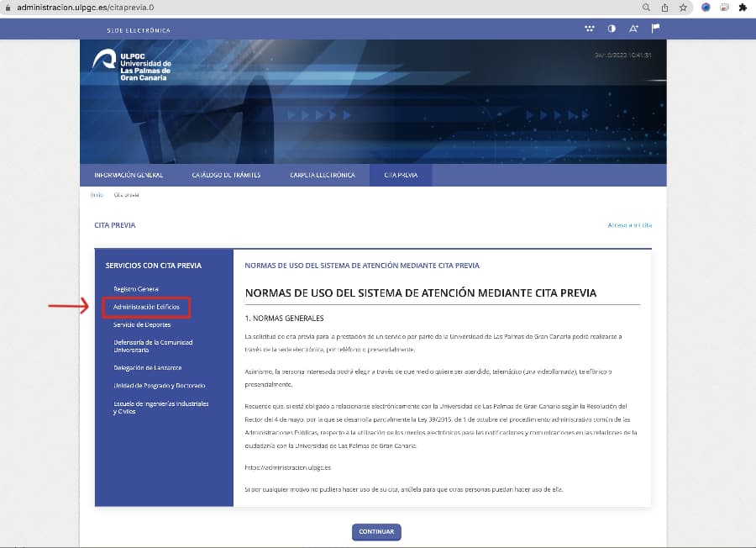The height and width of the screenshot is (548, 756).
Task: Click the date and time in banner
Action: 623,55
